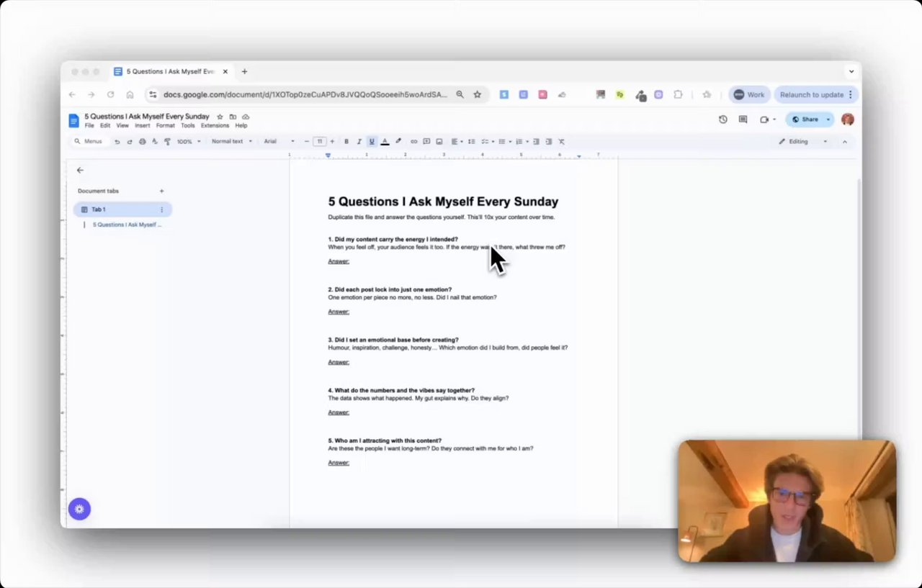Open the Share button dropdown arrow

click(x=828, y=119)
